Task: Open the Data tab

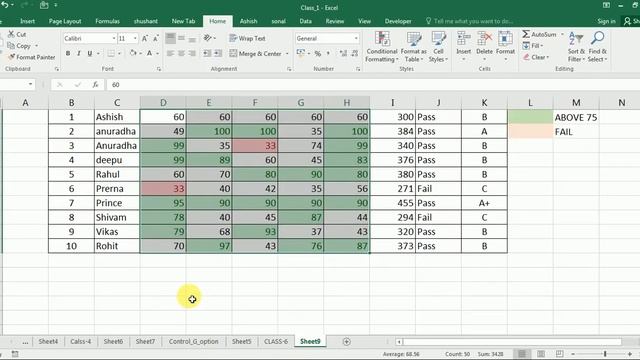Action: (x=305, y=21)
